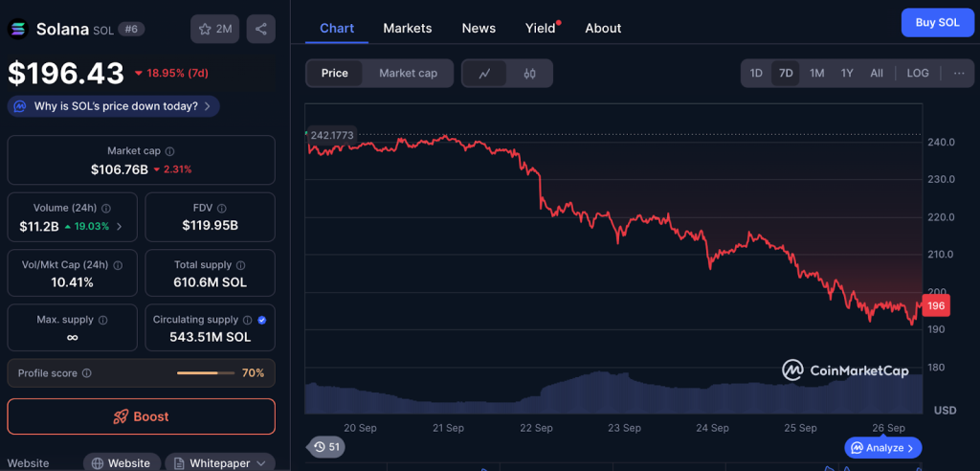Click the Buy SOL button
The width and height of the screenshot is (980, 471).
coord(938,23)
